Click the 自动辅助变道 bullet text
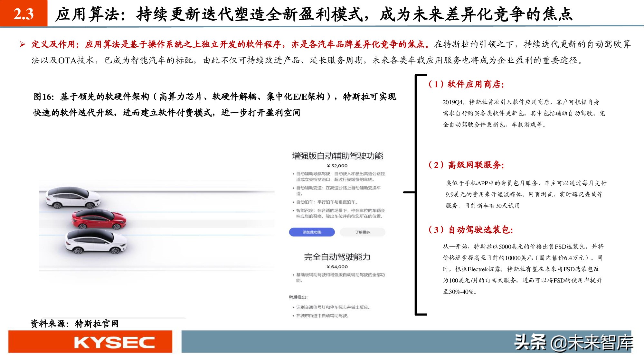The width and height of the screenshot is (644, 362). pyautogui.click(x=338, y=191)
